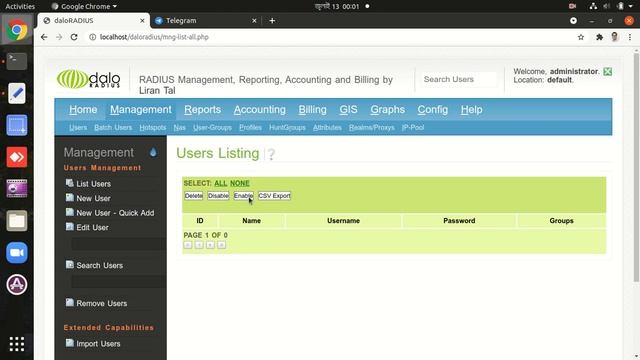Click the icon next to Import Users
Image resolution: width=640 pixels, height=360 pixels.
point(70,343)
